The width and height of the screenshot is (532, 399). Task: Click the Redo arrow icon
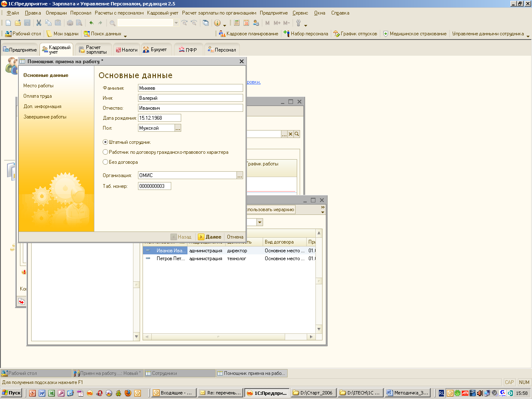click(100, 23)
